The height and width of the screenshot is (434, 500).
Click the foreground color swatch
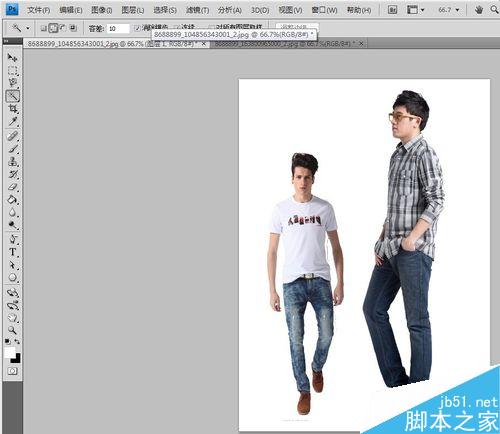pyautogui.click(x=10, y=352)
